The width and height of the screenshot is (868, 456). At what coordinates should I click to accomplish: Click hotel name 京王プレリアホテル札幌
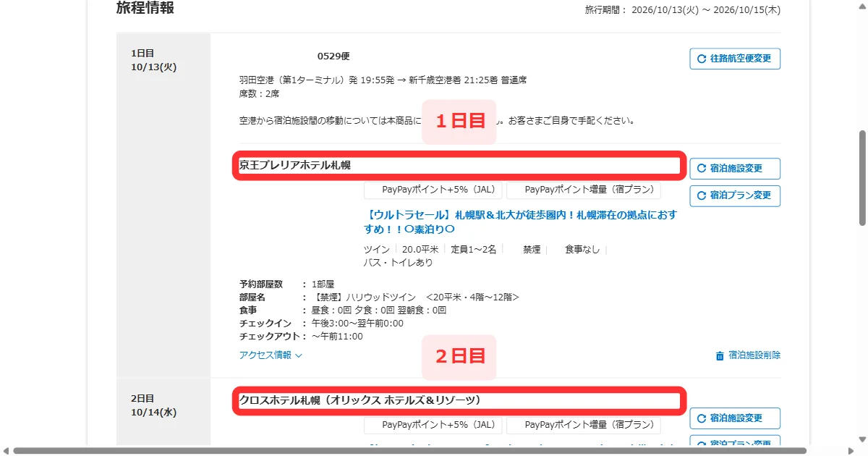pyautogui.click(x=295, y=166)
